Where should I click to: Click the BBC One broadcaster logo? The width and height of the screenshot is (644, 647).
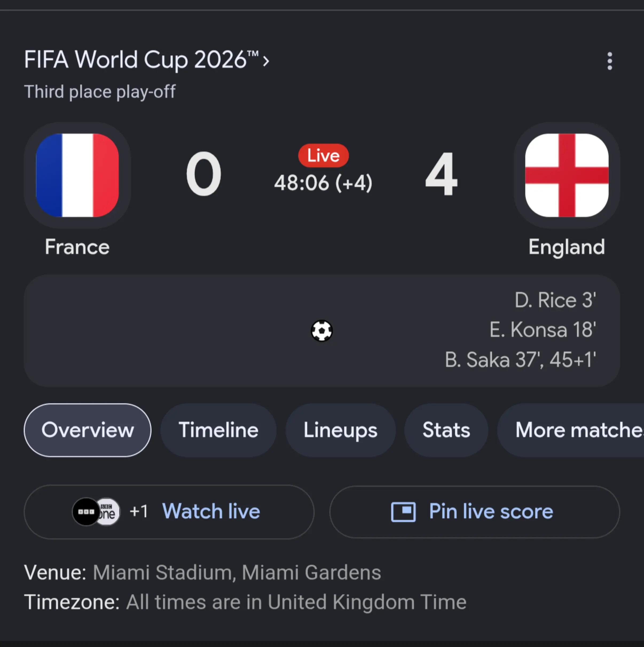pos(108,512)
